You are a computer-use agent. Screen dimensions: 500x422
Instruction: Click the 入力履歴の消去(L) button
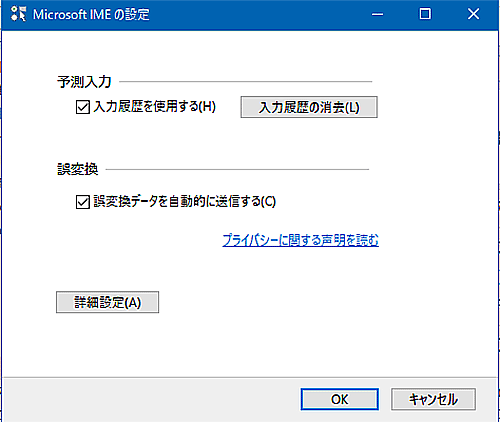coord(309,107)
